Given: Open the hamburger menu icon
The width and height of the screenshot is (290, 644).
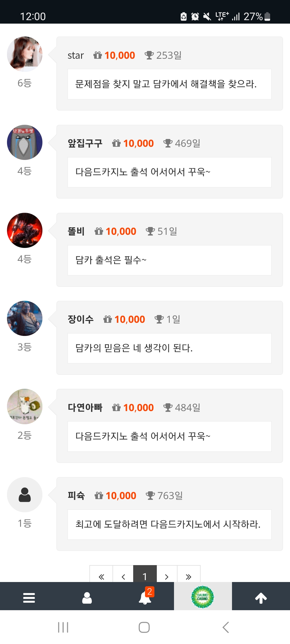Looking at the screenshot, I should click(x=29, y=598).
